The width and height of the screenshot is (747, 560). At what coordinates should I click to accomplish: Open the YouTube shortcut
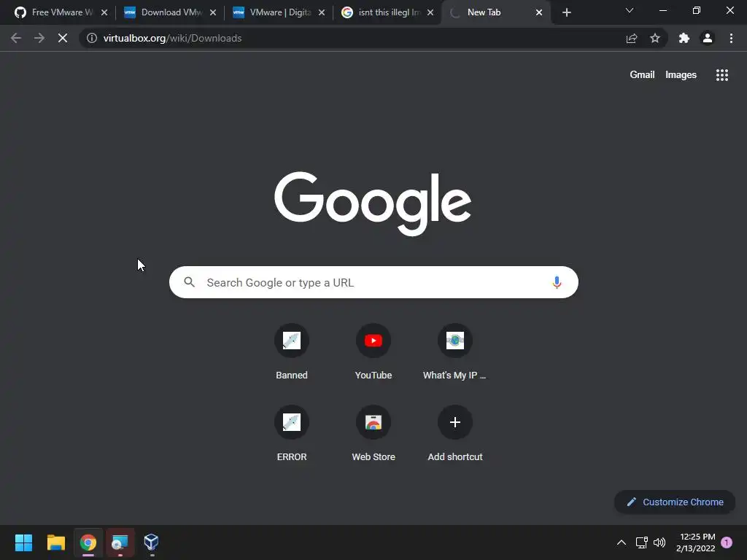click(x=373, y=352)
